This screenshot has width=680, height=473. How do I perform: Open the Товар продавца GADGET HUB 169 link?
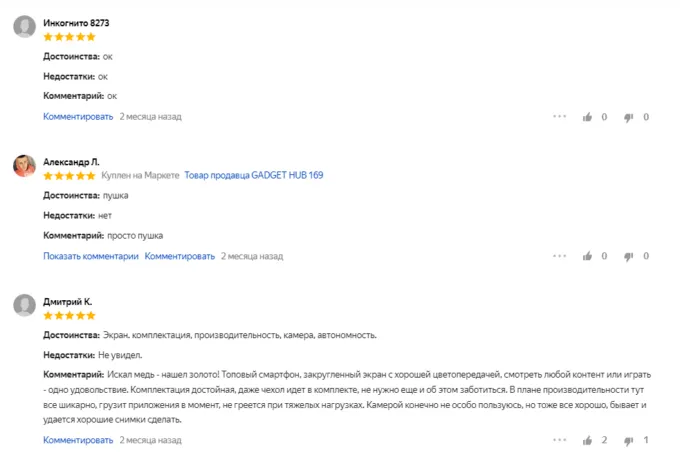[x=254, y=176]
